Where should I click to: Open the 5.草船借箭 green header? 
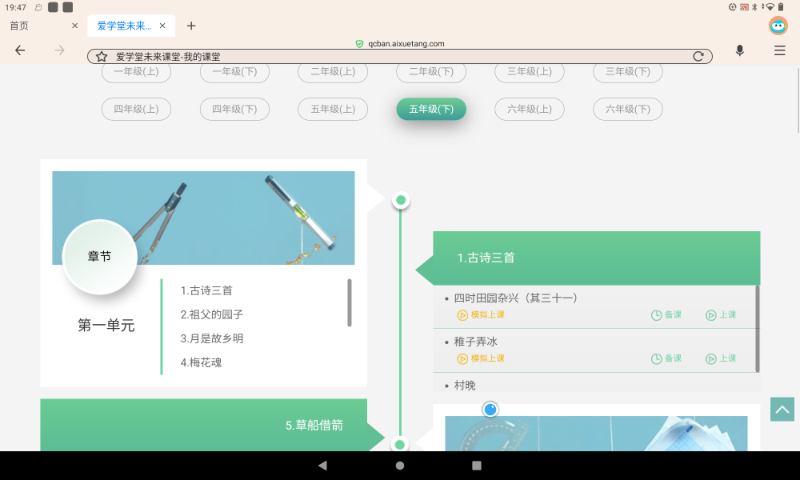coord(204,425)
